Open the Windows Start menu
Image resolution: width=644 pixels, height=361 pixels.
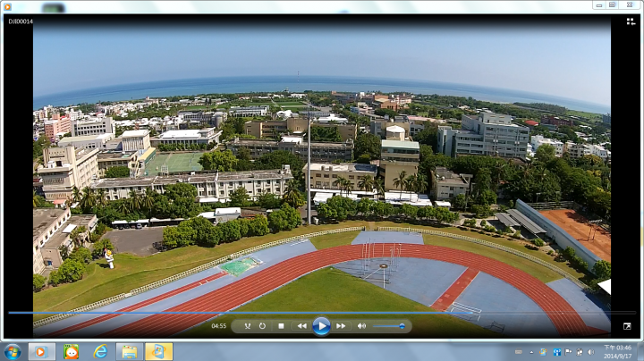pyautogui.click(x=13, y=351)
